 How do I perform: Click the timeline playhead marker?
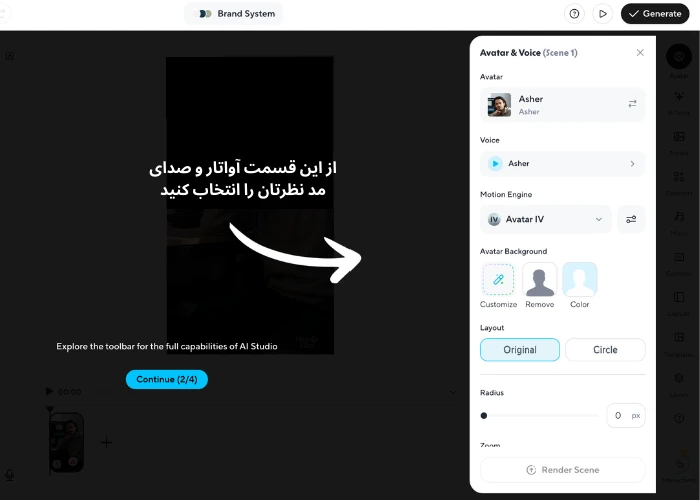(x=50, y=409)
